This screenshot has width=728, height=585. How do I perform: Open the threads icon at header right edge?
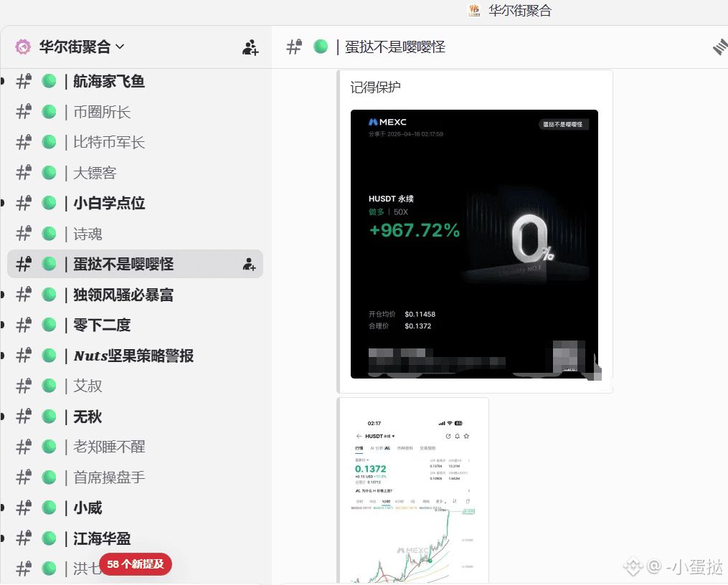coord(720,47)
